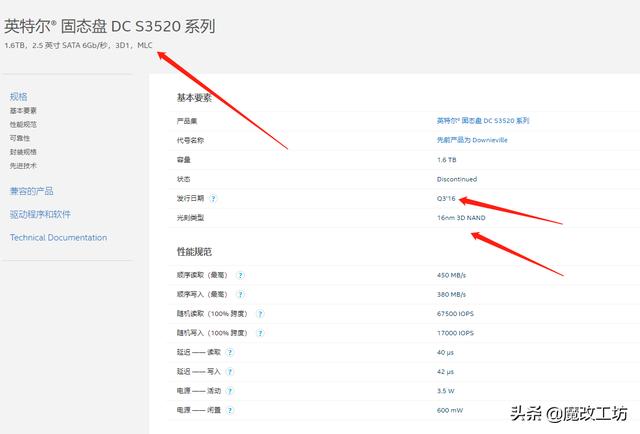The height and width of the screenshot is (434, 640).
Task: Open help icon for 电源 —— 活动
Action: tap(230, 391)
